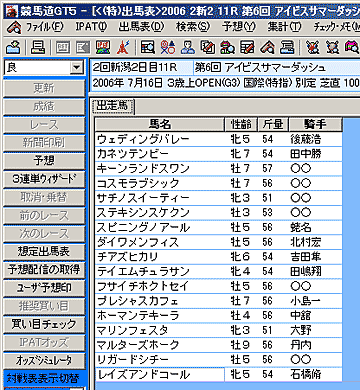Sort by the 馬名 column header
The image size is (360, 390).
coord(160,125)
